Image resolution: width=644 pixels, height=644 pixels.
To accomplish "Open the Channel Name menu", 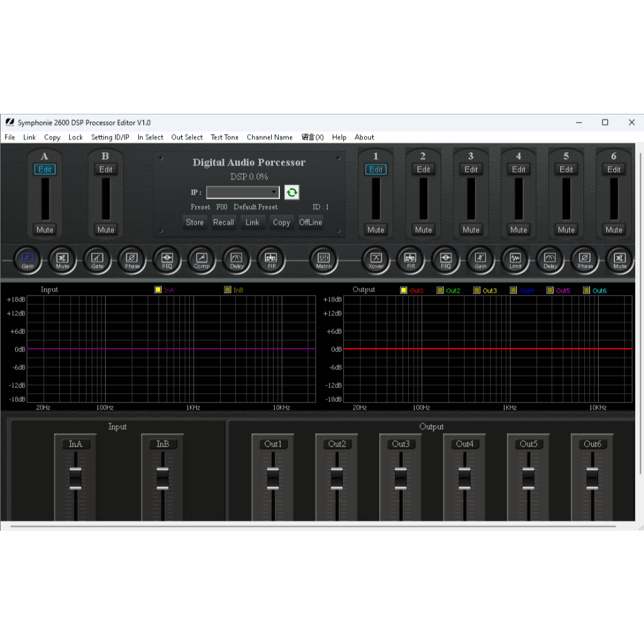I will coord(269,137).
